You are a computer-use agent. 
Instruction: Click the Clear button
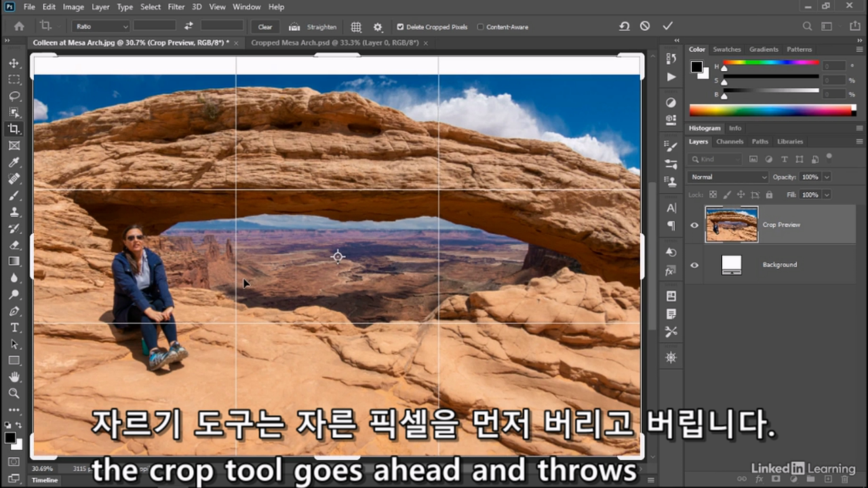[265, 27]
